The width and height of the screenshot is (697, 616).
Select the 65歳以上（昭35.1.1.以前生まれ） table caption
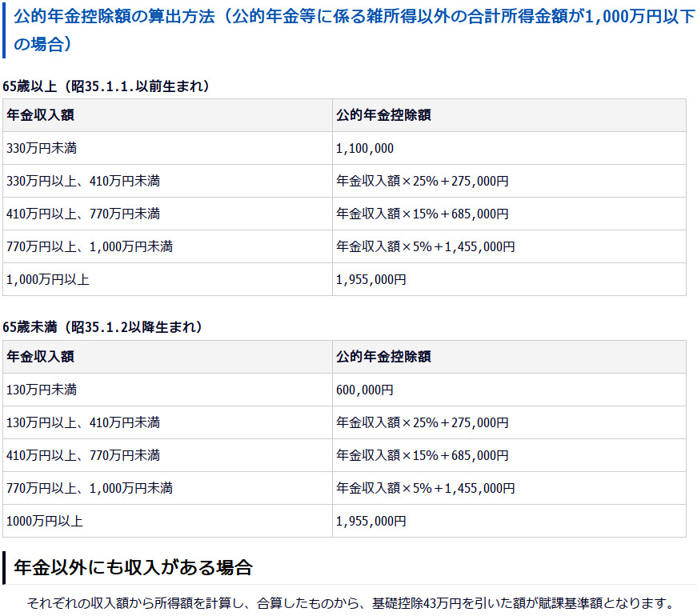[107, 86]
